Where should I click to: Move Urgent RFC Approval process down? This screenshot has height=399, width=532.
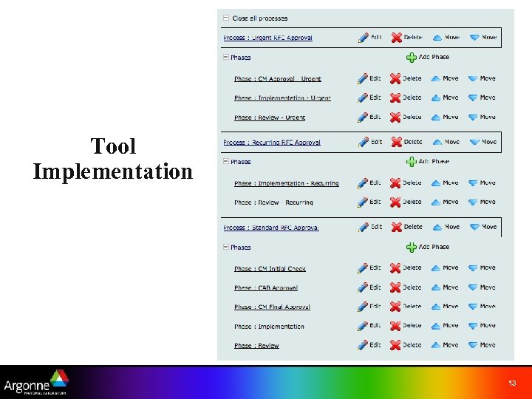coord(483,38)
